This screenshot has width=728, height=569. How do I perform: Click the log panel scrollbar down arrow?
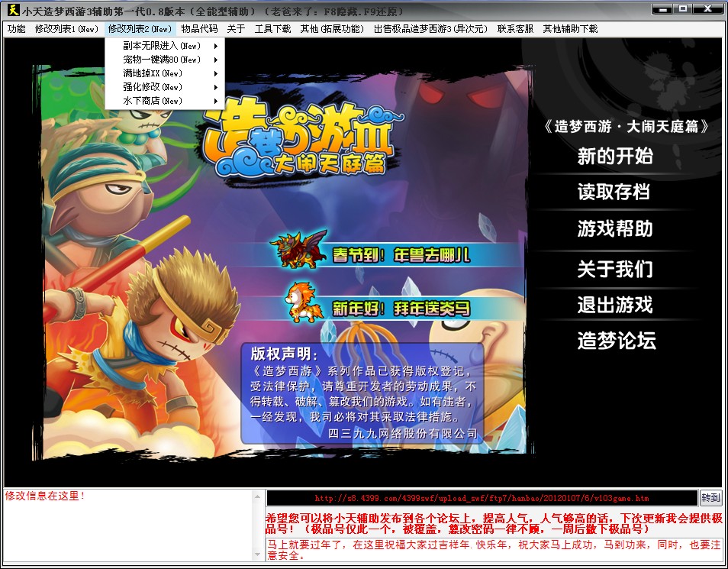click(x=258, y=554)
